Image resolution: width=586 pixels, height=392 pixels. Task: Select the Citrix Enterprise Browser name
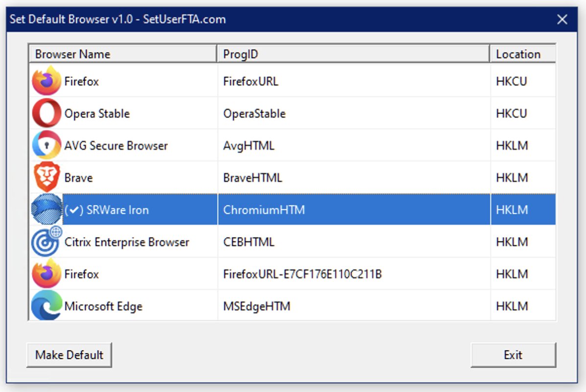tap(127, 241)
